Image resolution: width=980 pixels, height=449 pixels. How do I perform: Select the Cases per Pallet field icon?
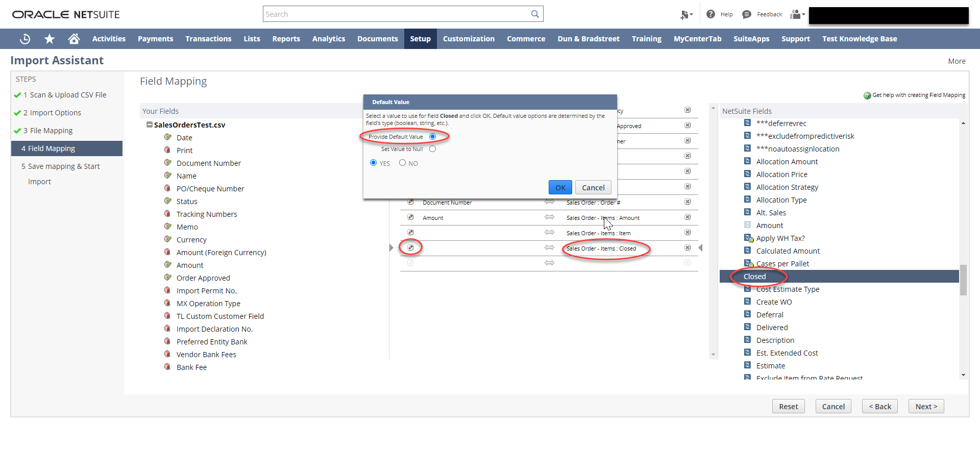[748, 264]
